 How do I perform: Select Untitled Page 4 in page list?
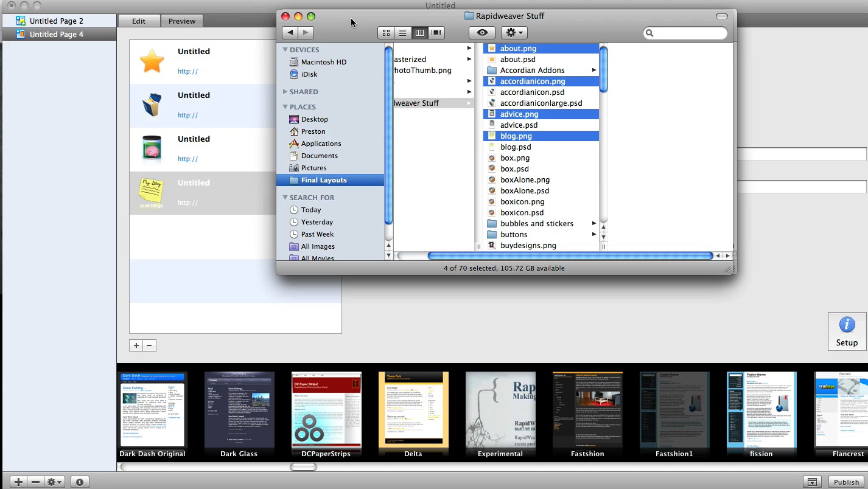click(x=58, y=34)
